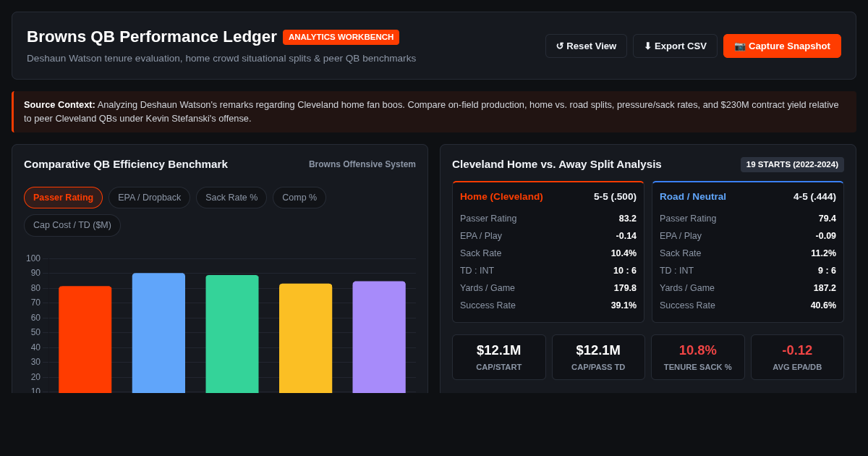Image resolution: width=868 pixels, height=456 pixels.
Task: Click the TENURE SACK % stat card
Action: pyautogui.click(x=698, y=357)
